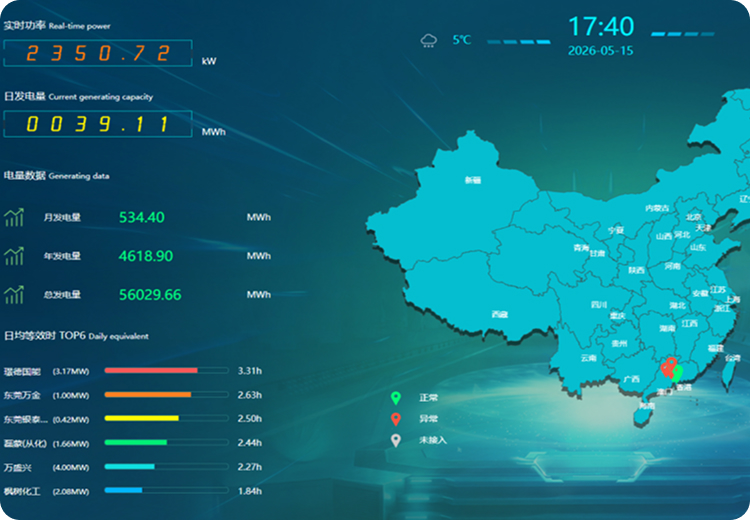The width and height of the screenshot is (750, 520).
Task: Select 福建 province on the map
Action: (x=716, y=348)
